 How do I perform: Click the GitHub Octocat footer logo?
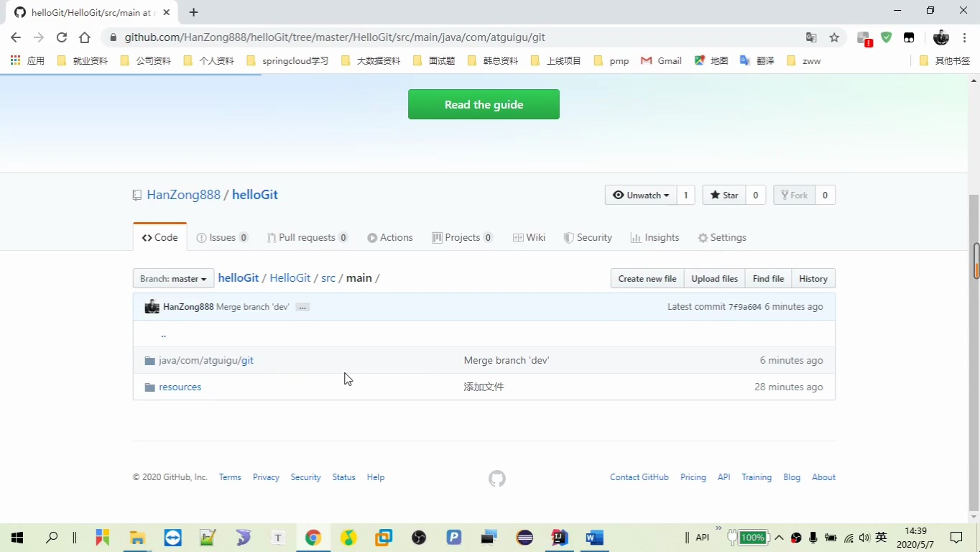[x=497, y=479]
